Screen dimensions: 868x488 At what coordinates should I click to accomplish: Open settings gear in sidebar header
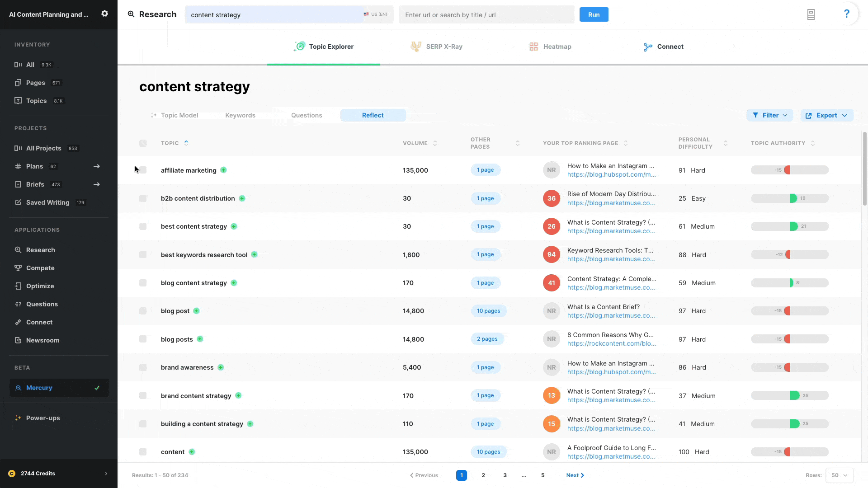tap(104, 14)
